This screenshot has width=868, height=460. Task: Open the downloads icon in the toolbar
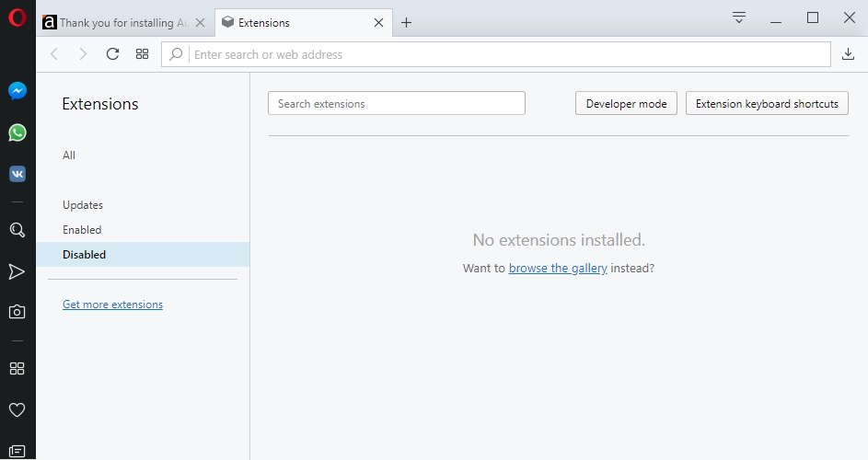coord(848,54)
